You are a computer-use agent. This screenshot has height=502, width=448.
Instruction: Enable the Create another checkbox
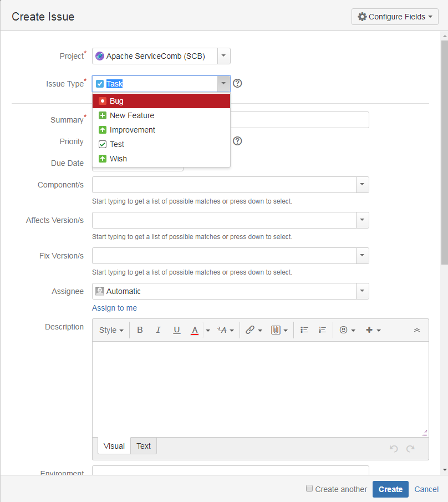point(309,489)
